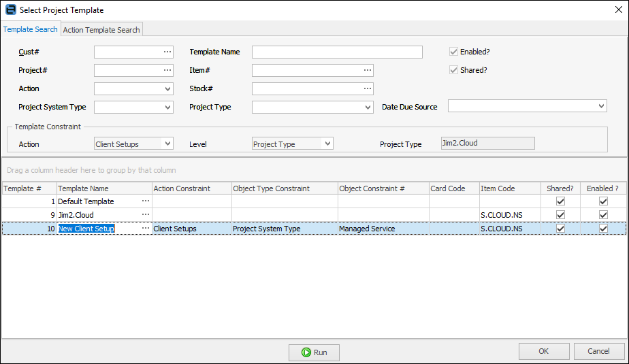Click the ellipsis beside Default Template
The height and width of the screenshot is (364, 629).
(x=146, y=201)
